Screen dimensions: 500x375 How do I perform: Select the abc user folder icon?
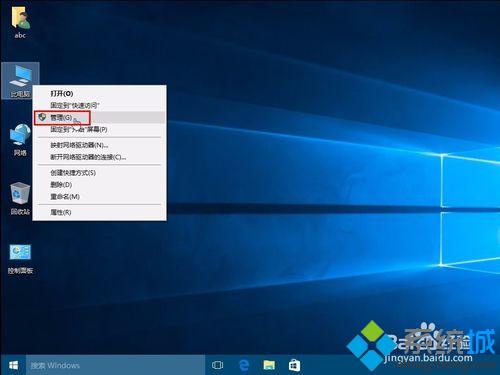click(x=21, y=22)
